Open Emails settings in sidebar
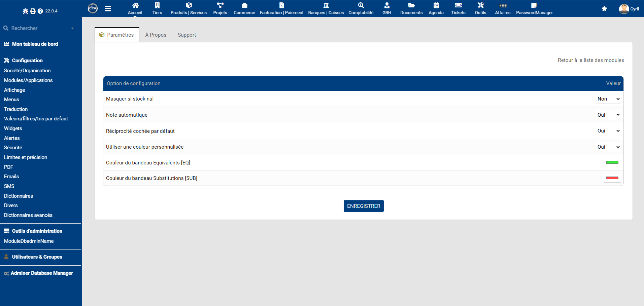Image resolution: width=644 pixels, height=306 pixels. (11, 177)
